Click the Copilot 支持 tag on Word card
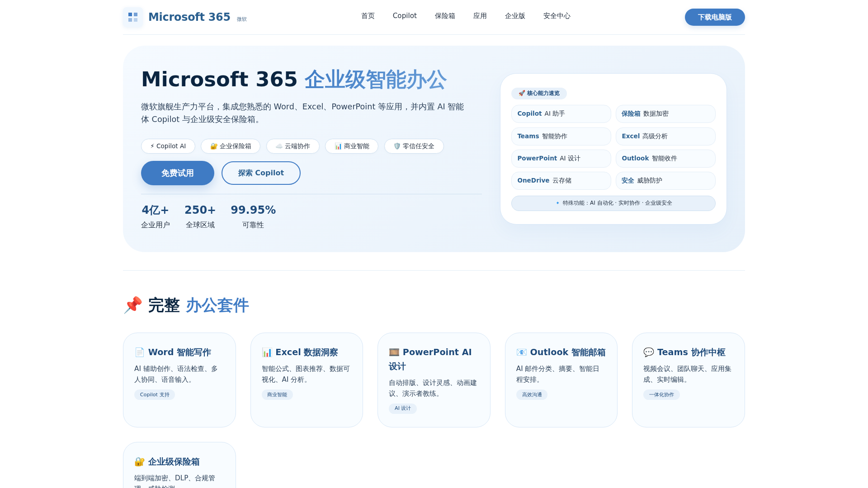This screenshot has height=488, width=868. pos(155,395)
